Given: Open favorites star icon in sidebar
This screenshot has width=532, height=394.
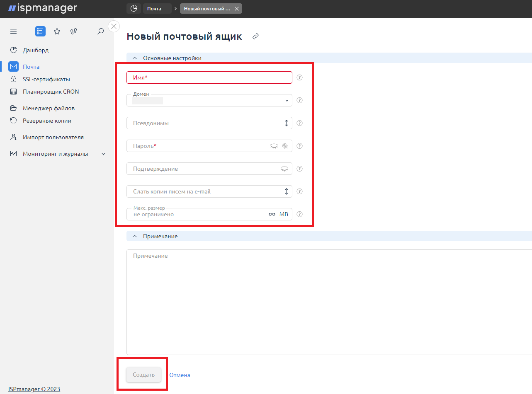Looking at the screenshot, I should 57,31.
